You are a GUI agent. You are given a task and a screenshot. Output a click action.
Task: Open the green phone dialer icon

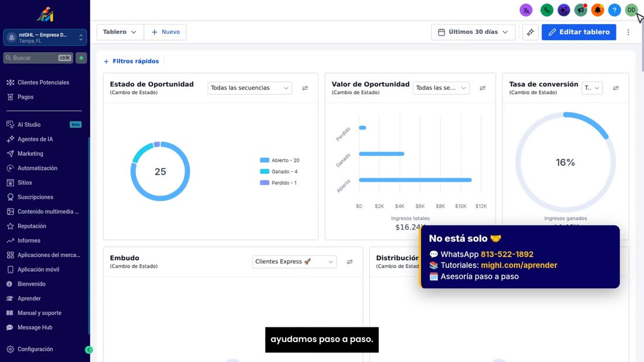547,11
